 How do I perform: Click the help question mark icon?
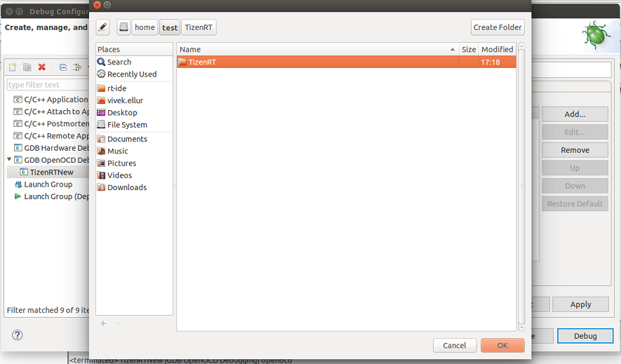[18, 335]
